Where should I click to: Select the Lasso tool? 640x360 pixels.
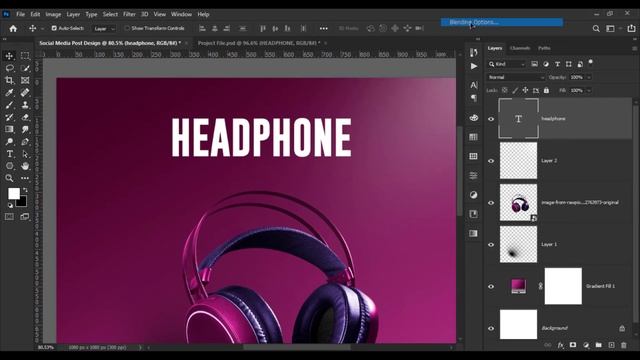9,68
